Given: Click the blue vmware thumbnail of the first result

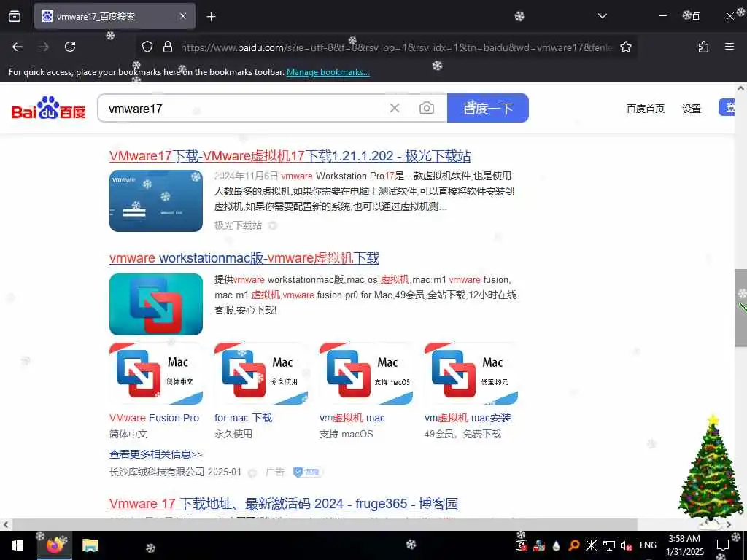Looking at the screenshot, I should pos(156,201).
